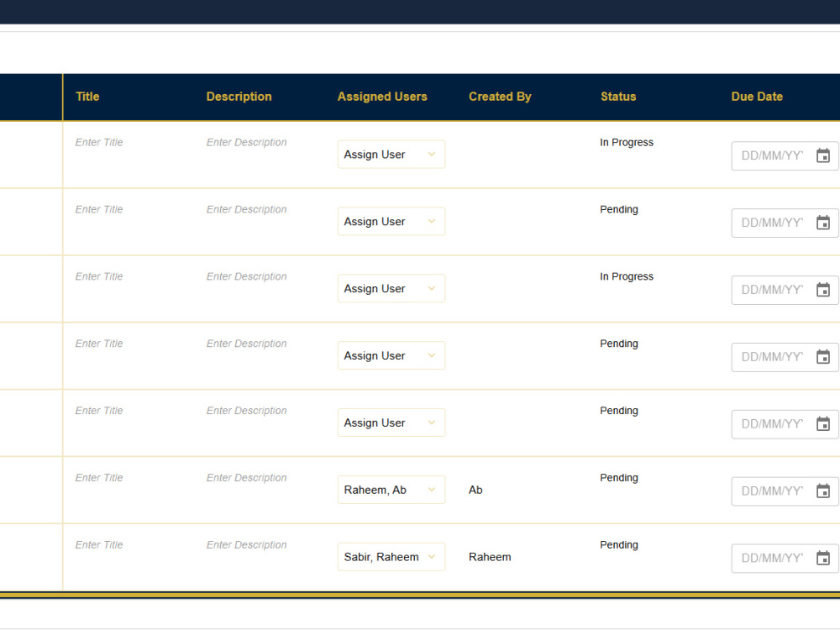Click the Due Date column header

[757, 97]
